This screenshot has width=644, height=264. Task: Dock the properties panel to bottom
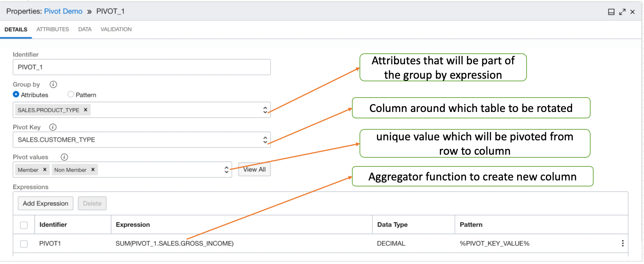click(x=611, y=12)
